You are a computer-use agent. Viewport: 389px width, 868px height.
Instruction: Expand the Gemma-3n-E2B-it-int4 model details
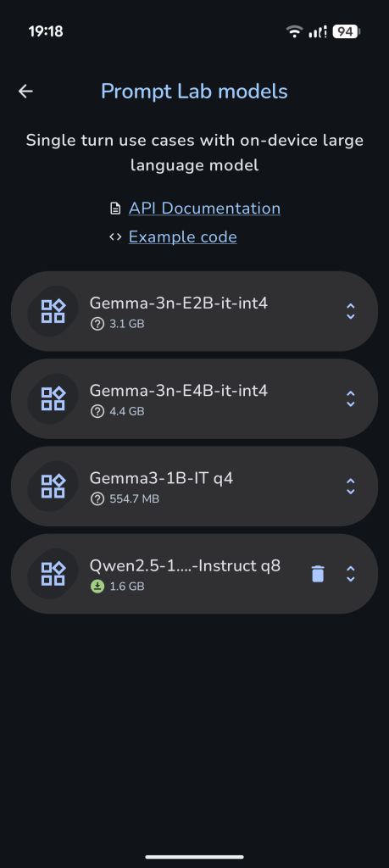pos(350,311)
